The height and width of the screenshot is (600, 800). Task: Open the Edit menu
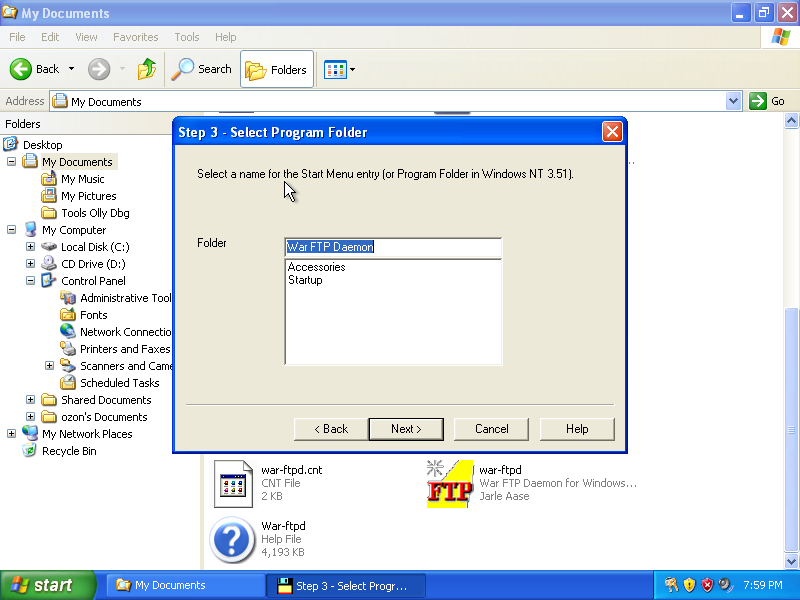(x=50, y=37)
